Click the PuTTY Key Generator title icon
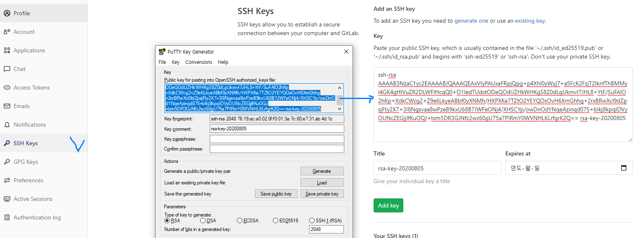This screenshot has height=238, width=644. pos(162,52)
